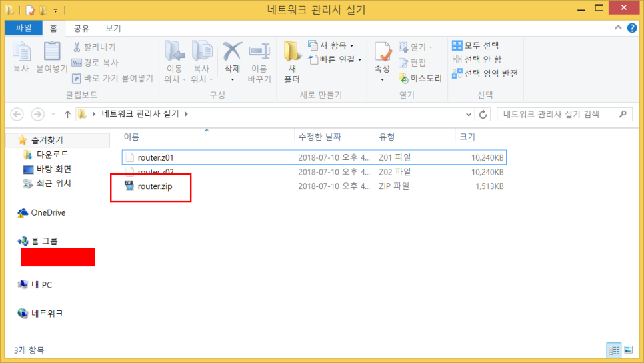Open recent locations dropdown arrow

click(53, 114)
